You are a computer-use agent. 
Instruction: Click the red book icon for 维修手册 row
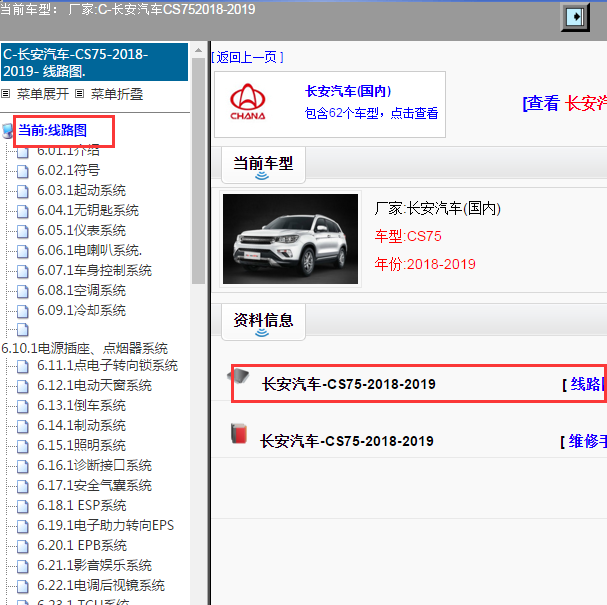[x=239, y=434]
